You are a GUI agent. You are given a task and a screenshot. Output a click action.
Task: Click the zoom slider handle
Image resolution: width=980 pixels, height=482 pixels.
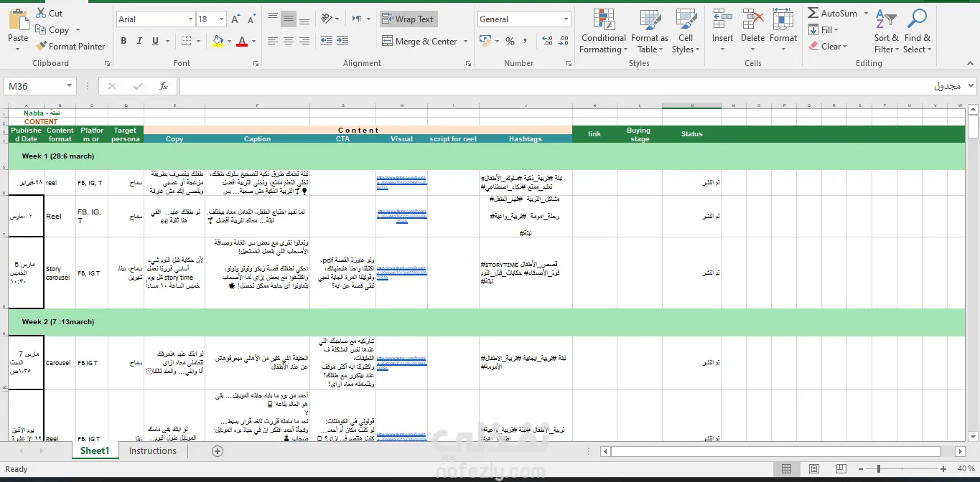pyautogui.click(x=879, y=469)
